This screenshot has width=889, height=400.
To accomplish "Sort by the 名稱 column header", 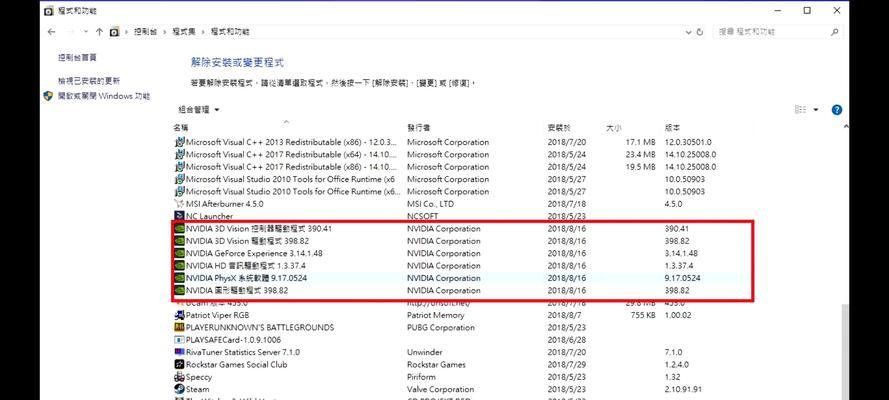I will pos(180,128).
